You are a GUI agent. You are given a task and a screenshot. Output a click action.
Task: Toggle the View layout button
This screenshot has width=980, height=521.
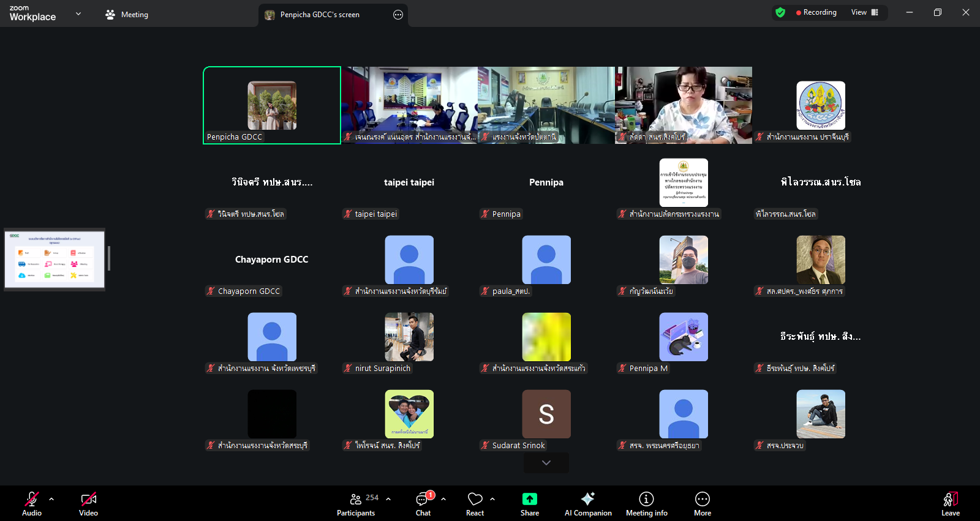(865, 12)
